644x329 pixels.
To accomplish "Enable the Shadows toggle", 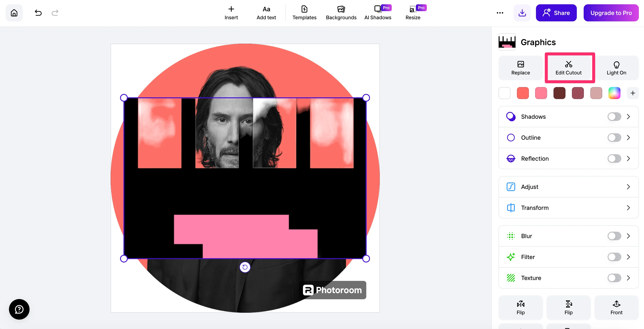I will pos(614,117).
